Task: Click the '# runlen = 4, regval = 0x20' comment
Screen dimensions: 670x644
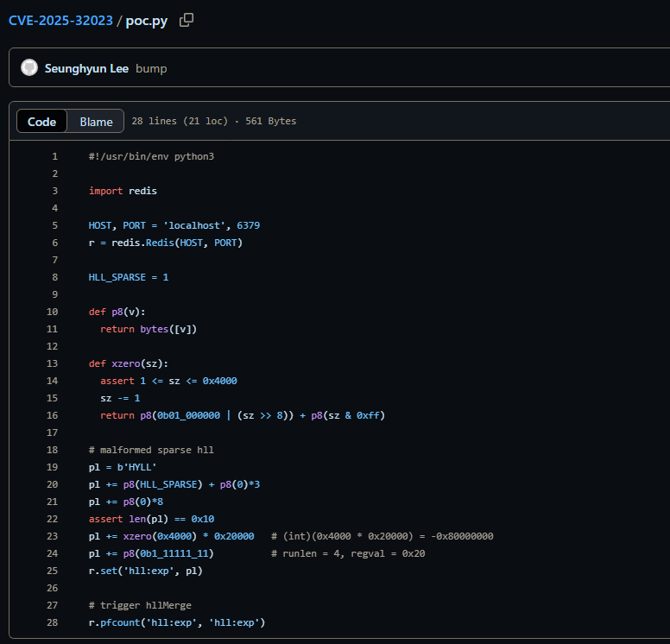Action: point(348,553)
